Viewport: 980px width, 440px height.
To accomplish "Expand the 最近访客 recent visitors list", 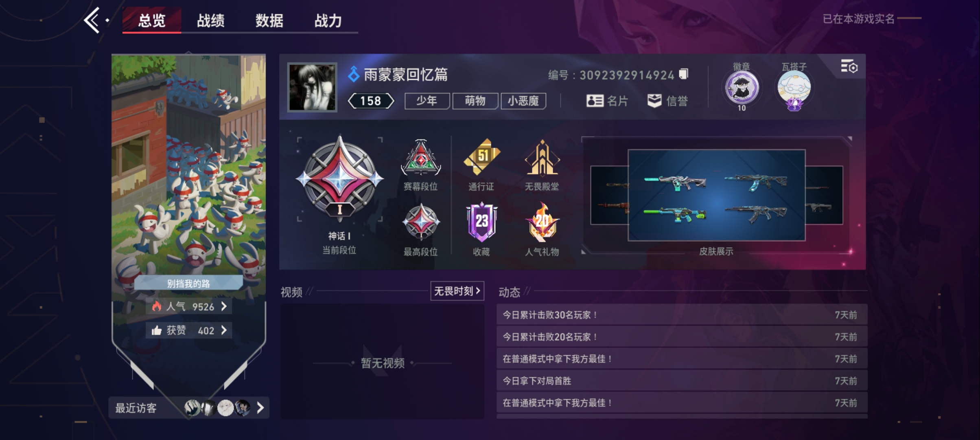I will (189, 407).
